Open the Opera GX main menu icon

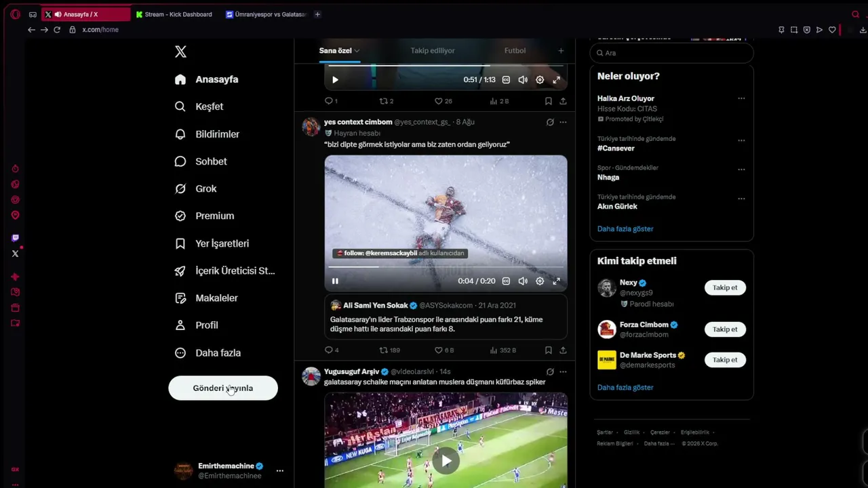point(15,14)
